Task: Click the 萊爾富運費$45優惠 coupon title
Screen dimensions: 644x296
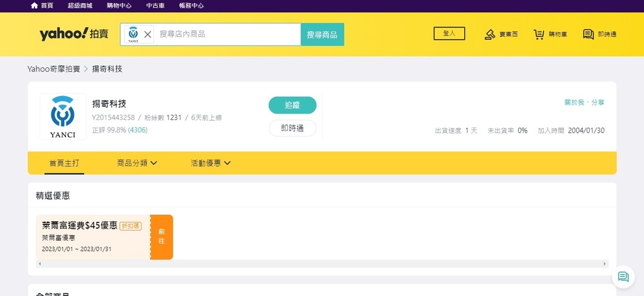Action: click(x=80, y=226)
